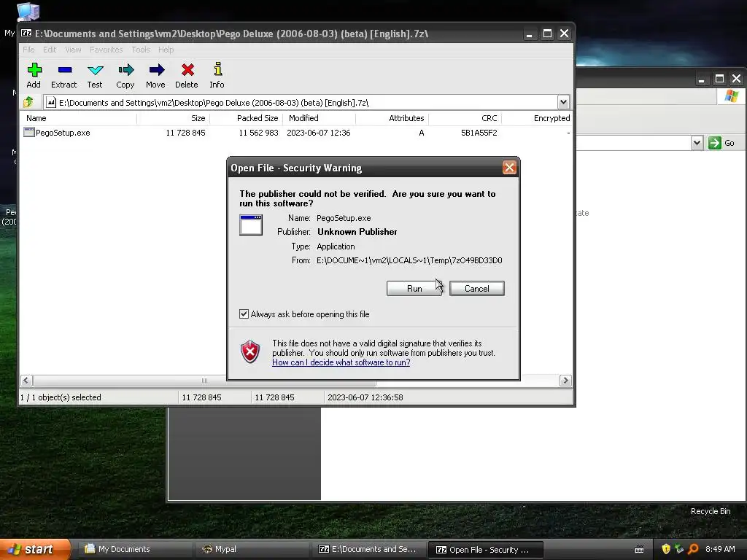Click the Recycle Bin desktop label
The image size is (747, 560).
(711, 511)
